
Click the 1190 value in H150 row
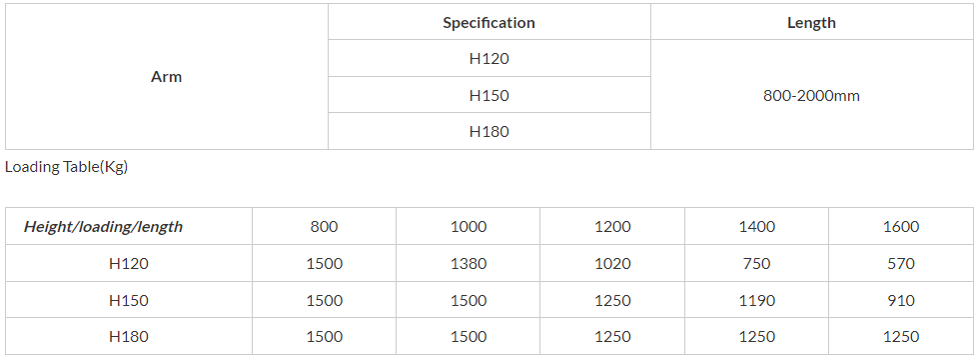point(757,301)
